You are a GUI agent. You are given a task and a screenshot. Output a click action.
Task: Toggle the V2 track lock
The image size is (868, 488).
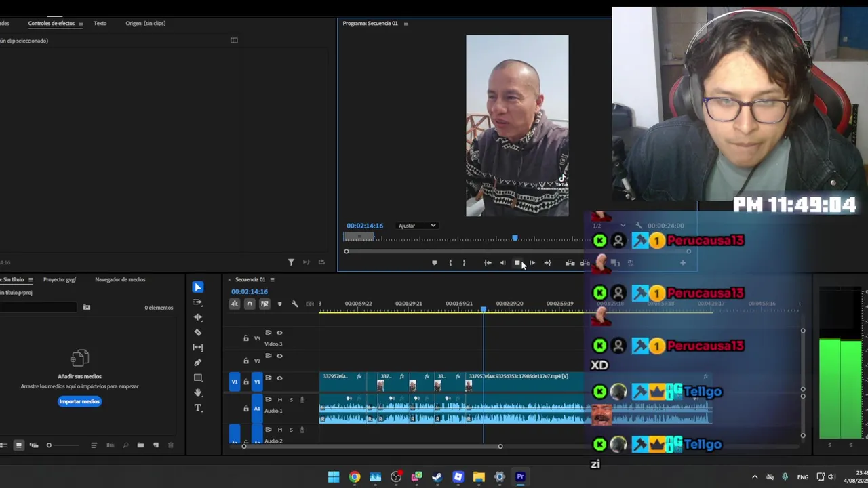(x=246, y=361)
